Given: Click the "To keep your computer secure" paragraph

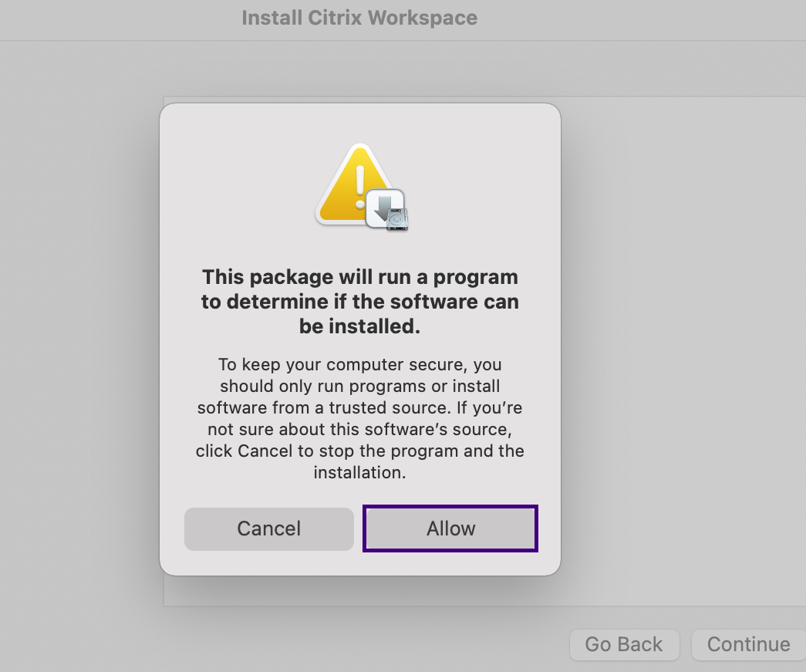Looking at the screenshot, I should [x=360, y=418].
